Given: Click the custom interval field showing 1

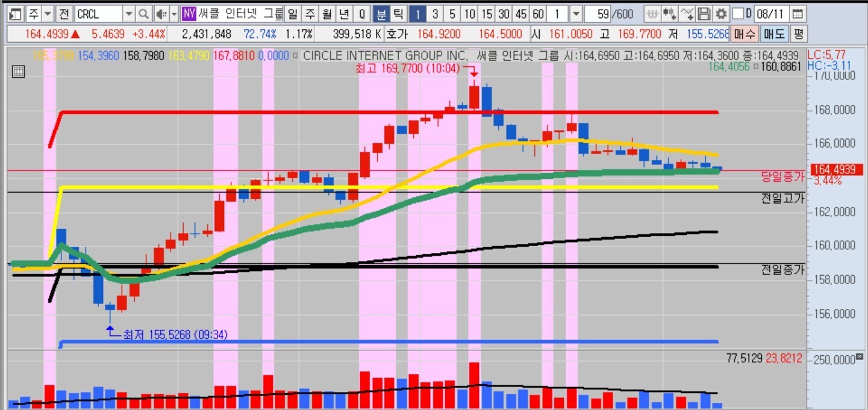Looking at the screenshot, I should pos(558,13).
